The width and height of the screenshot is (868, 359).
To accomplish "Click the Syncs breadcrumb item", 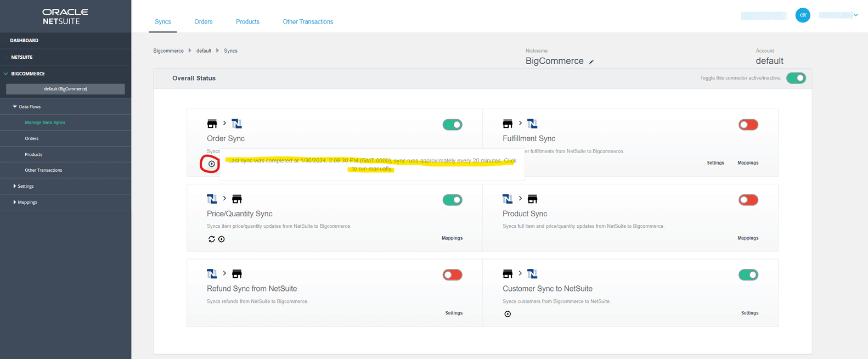I will coord(230,51).
